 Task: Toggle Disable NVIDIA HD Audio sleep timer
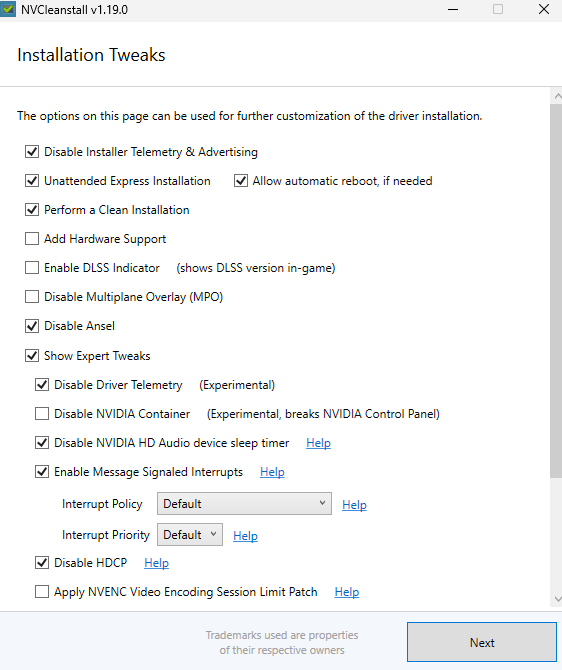coord(42,443)
